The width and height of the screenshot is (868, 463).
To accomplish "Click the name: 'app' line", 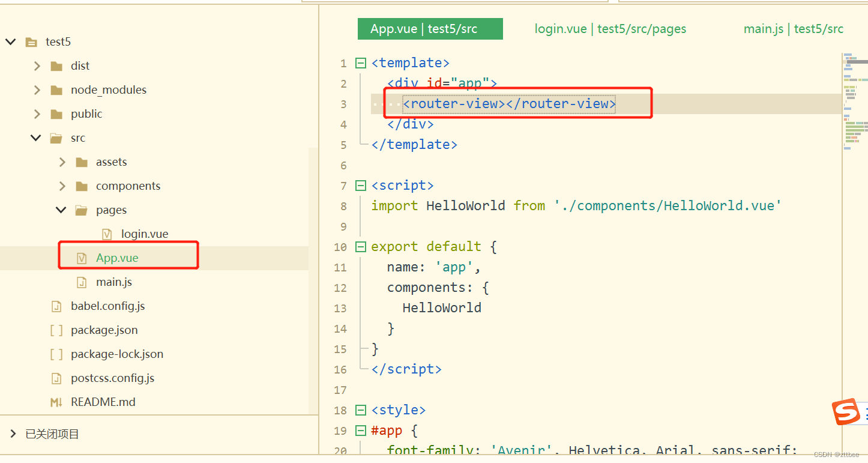I will pos(434,267).
